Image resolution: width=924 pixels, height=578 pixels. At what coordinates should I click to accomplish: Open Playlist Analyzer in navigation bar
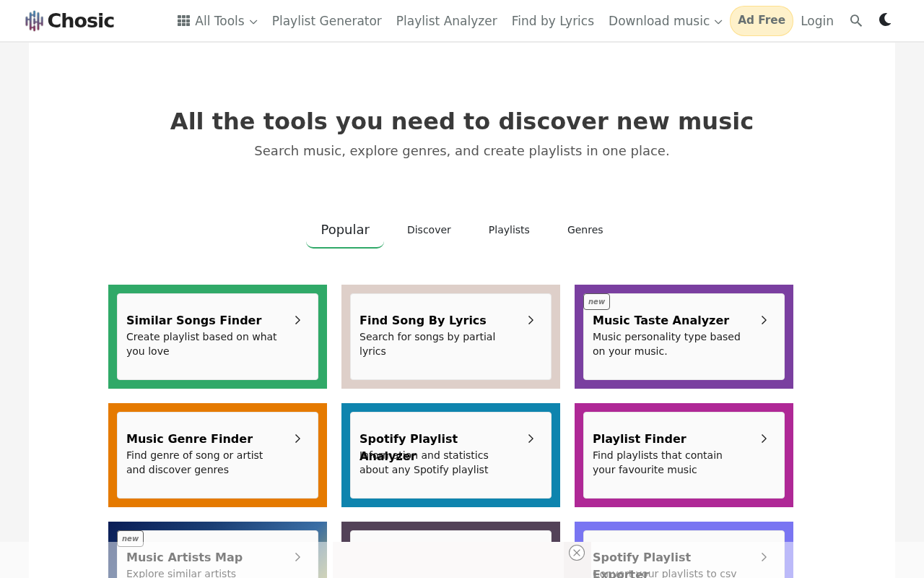pos(447,21)
